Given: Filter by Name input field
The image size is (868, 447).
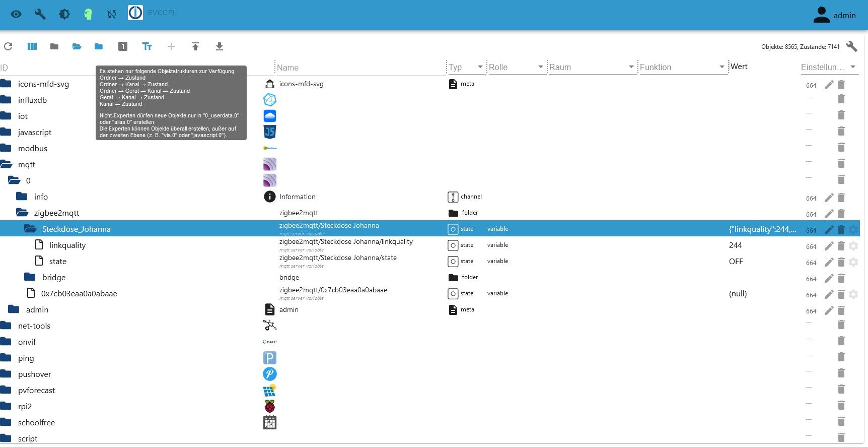Looking at the screenshot, I should (x=360, y=68).
